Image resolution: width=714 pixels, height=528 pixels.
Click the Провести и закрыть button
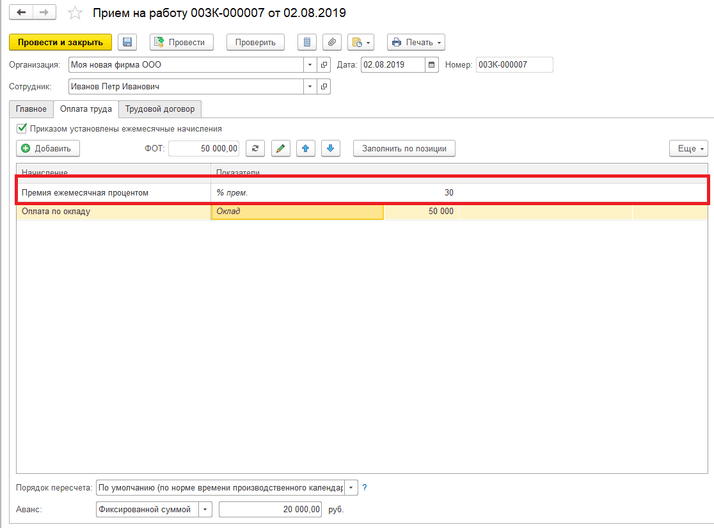(60, 42)
